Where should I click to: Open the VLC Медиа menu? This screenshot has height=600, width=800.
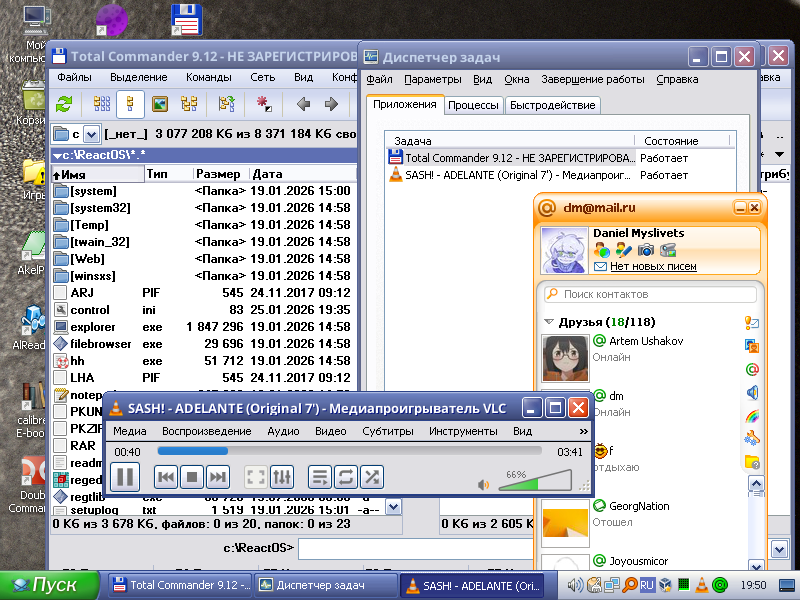pos(130,432)
